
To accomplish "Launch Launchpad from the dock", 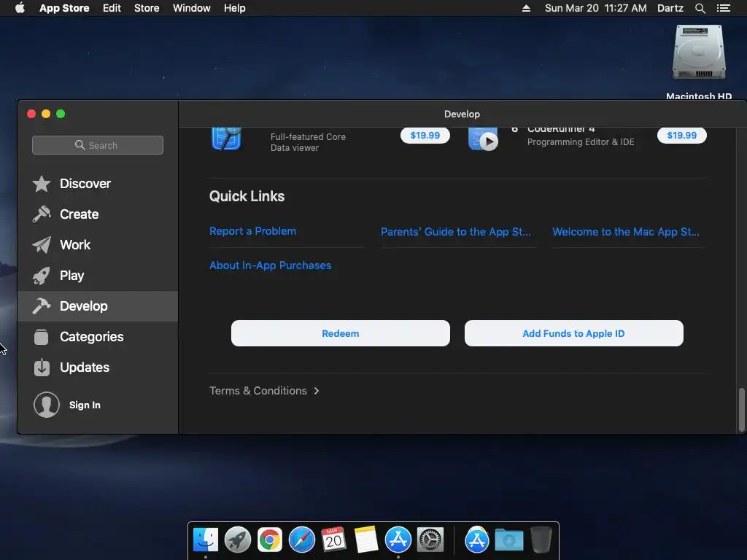I will [x=238, y=540].
